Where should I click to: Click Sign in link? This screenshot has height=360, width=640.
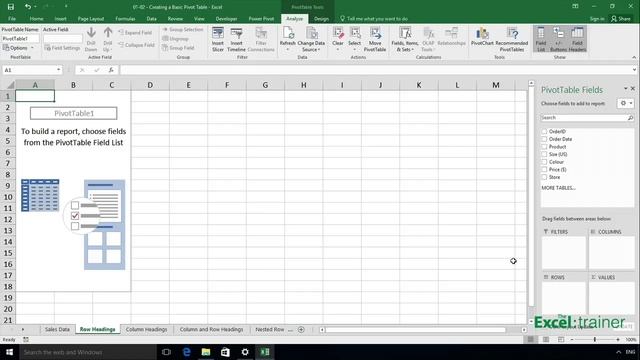point(597,19)
